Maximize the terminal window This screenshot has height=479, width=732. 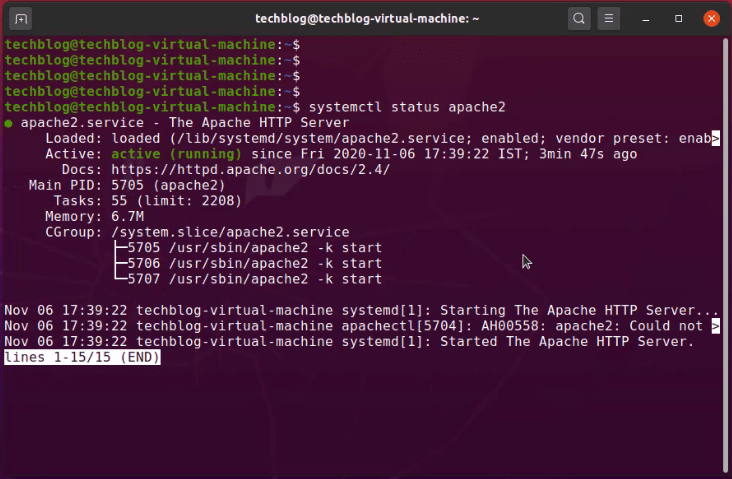point(678,19)
